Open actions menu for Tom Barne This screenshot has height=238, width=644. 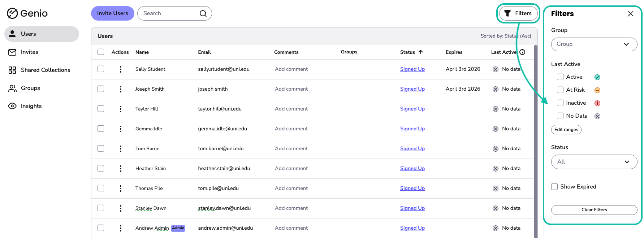coord(120,149)
